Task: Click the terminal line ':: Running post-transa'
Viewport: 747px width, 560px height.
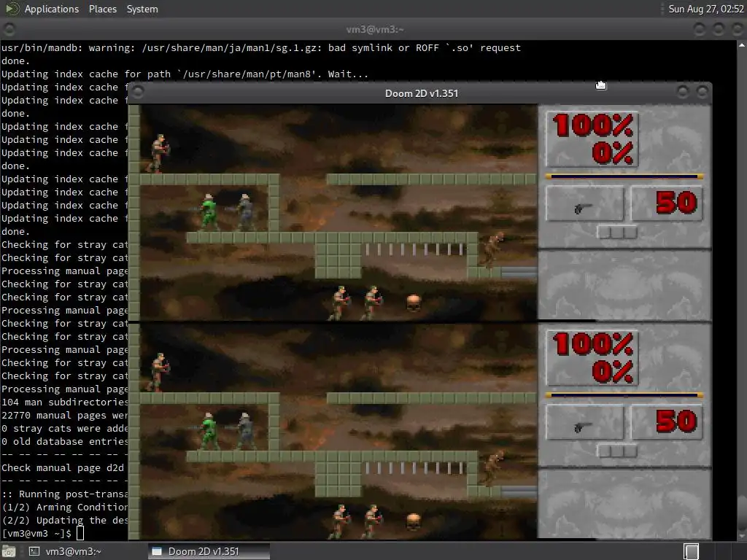Action: (x=65, y=494)
